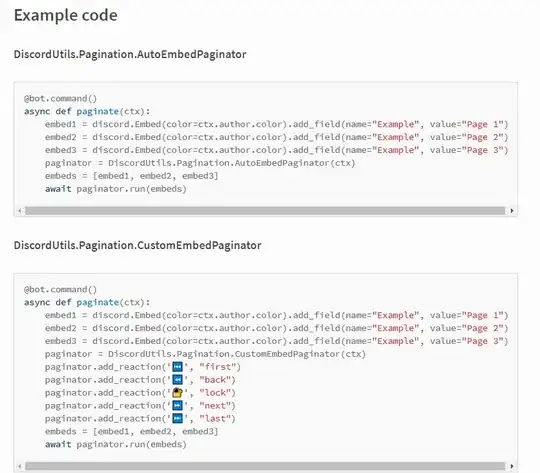This screenshot has width=540, height=473.
Task: Click the rewind-to-first emoji in add_reaction
Action: (x=177, y=367)
